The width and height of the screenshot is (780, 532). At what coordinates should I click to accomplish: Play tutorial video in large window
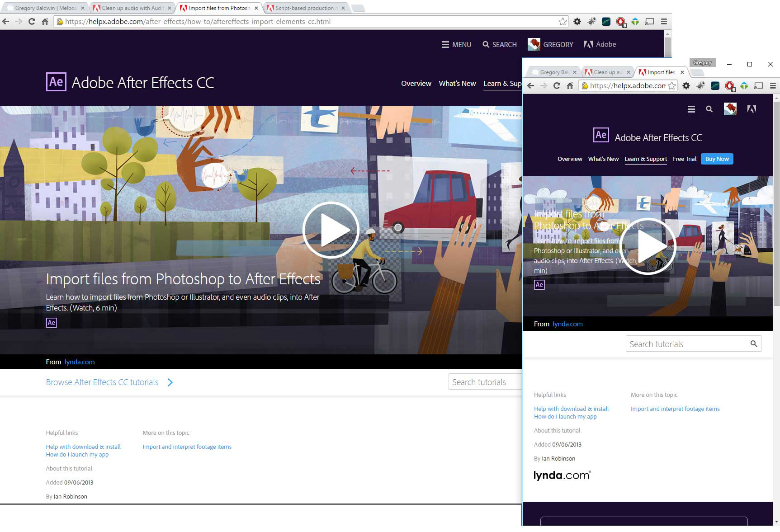click(x=331, y=230)
